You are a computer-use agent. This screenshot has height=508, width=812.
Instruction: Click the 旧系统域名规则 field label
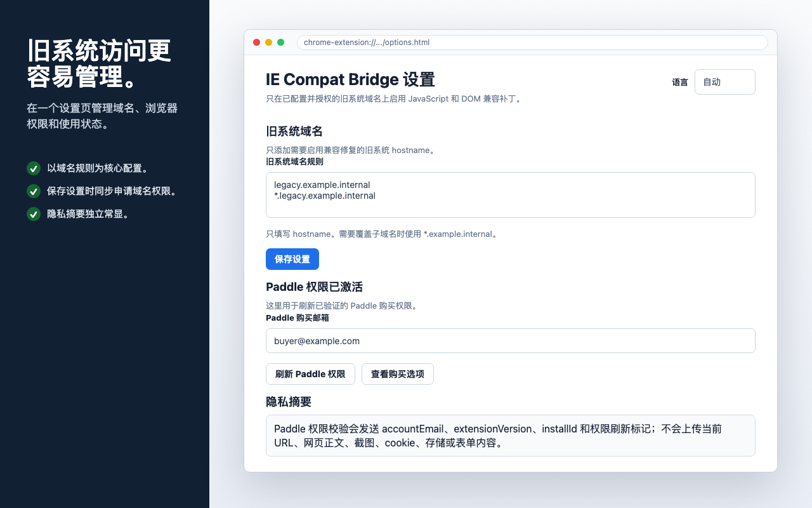(294, 162)
